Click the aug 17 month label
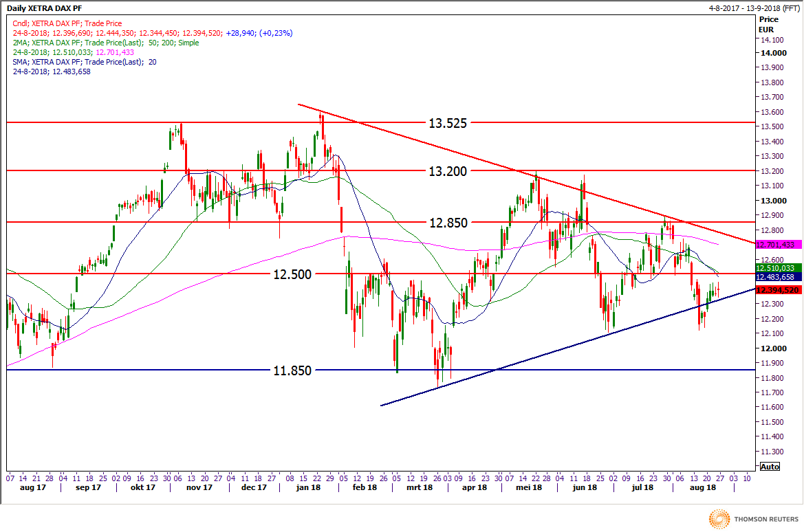Image resolution: width=804 pixels, height=532 pixels. [33, 487]
